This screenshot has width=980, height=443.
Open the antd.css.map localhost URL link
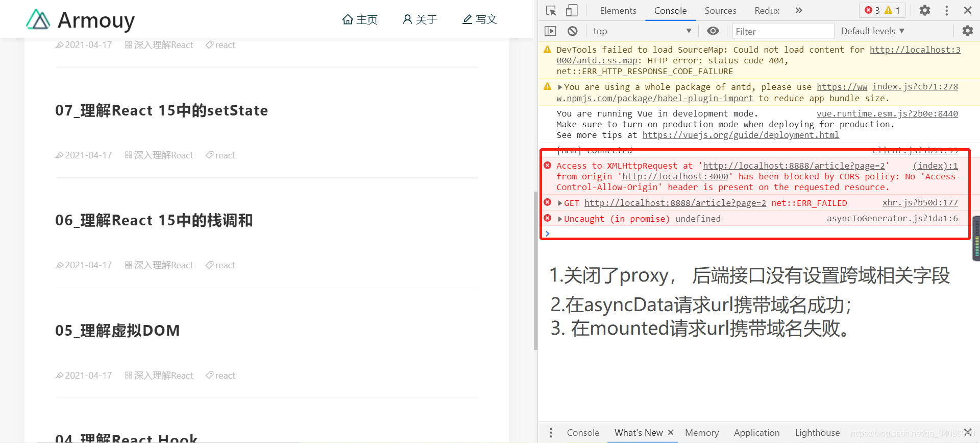click(758, 55)
